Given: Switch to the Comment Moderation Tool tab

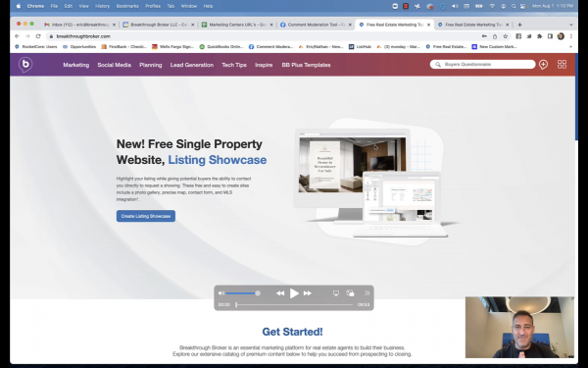Looking at the screenshot, I should pyautogui.click(x=316, y=25).
